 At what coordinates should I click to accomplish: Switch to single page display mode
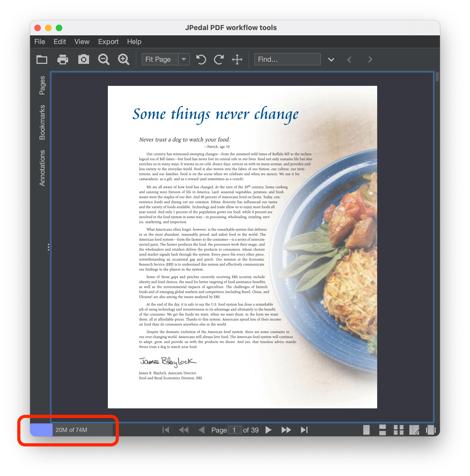pyautogui.click(x=366, y=430)
